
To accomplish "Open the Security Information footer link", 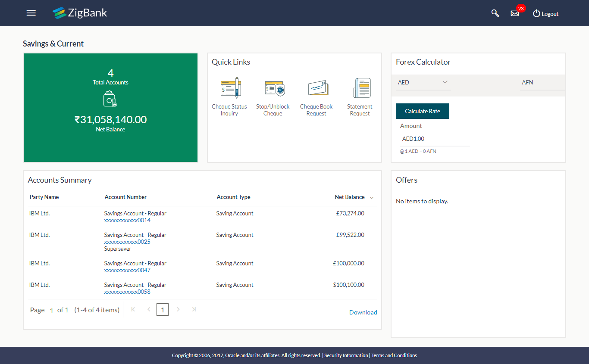I will coord(346,355).
